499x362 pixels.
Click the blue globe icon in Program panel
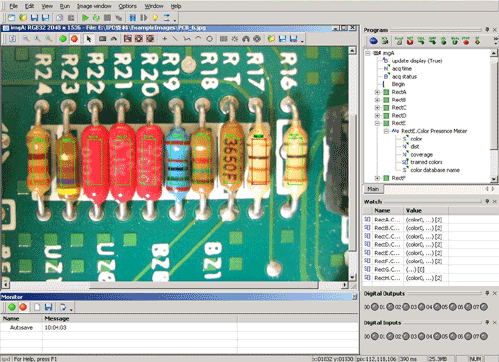(x=373, y=41)
